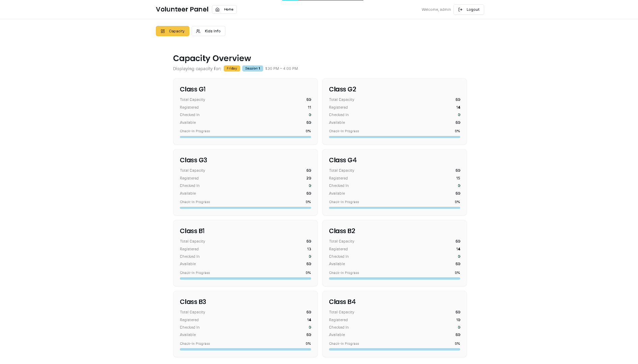
Task: Click the Volunteer Panel title
Action: click(x=182, y=9)
